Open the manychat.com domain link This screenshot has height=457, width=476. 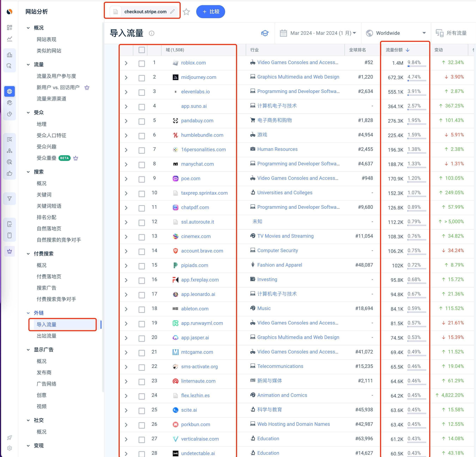coord(197,164)
